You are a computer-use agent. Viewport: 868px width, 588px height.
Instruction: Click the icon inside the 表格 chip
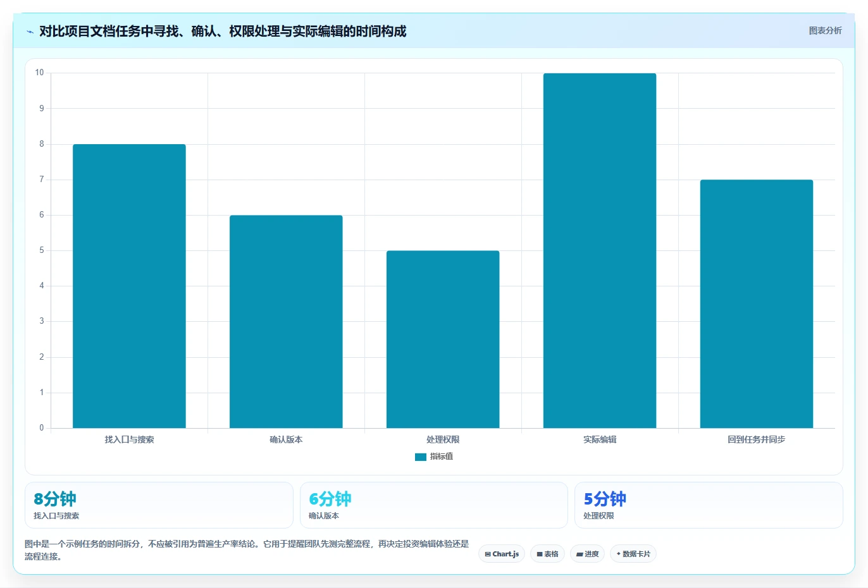pyautogui.click(x=540, y=554)
